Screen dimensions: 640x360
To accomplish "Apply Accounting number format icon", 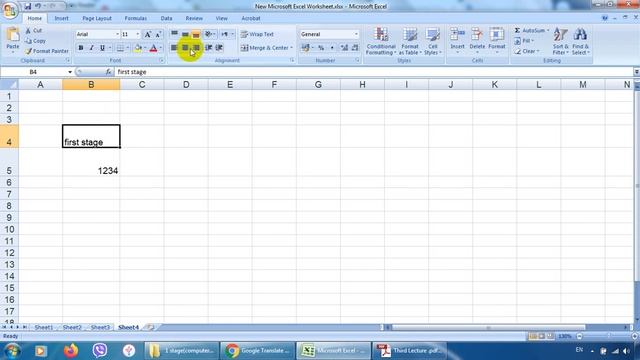I will point(305,48).
